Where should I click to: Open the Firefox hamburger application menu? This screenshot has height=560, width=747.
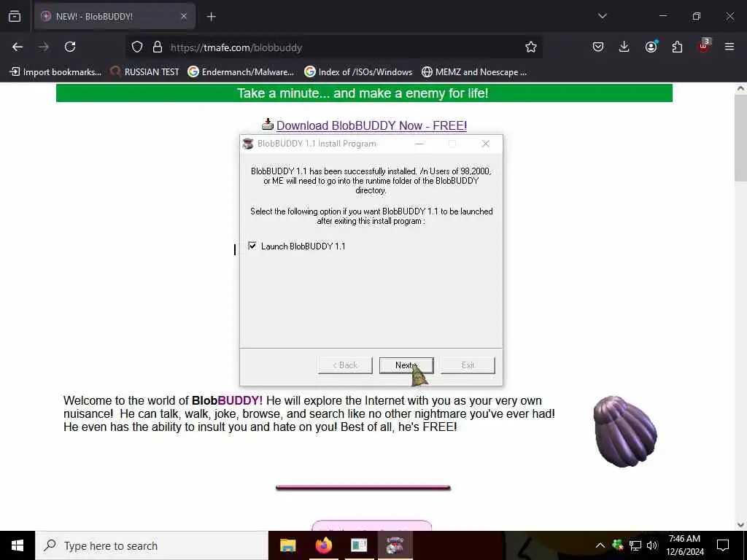(x=729, y=47)
